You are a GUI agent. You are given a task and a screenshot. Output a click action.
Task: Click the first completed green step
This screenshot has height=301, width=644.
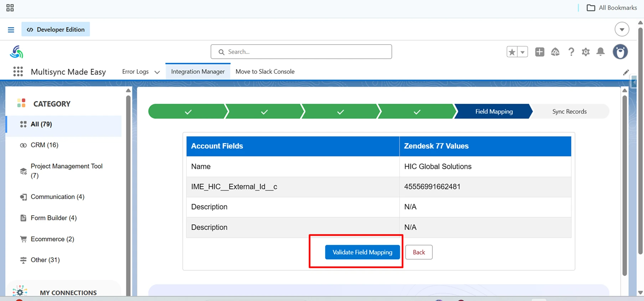coord(188,112)
